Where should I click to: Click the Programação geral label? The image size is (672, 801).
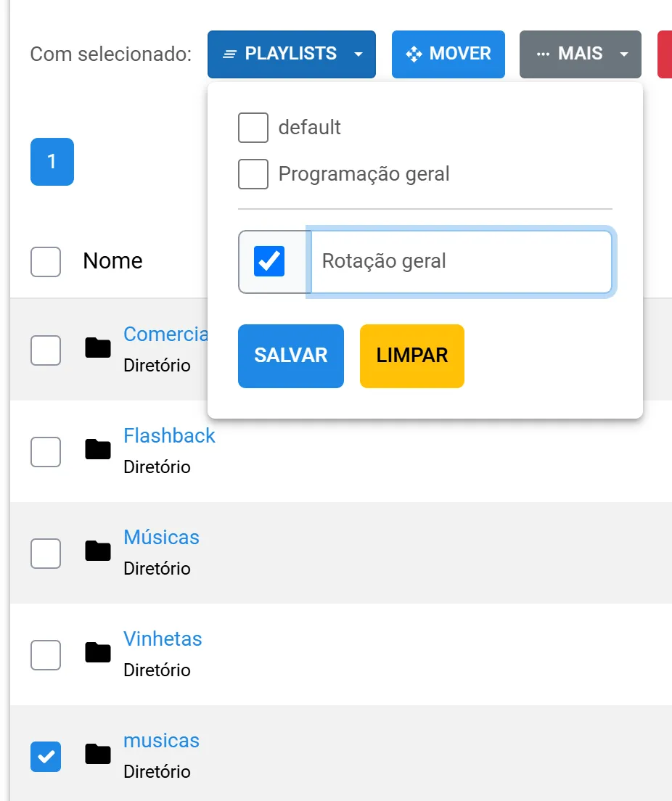coord(364,174)
